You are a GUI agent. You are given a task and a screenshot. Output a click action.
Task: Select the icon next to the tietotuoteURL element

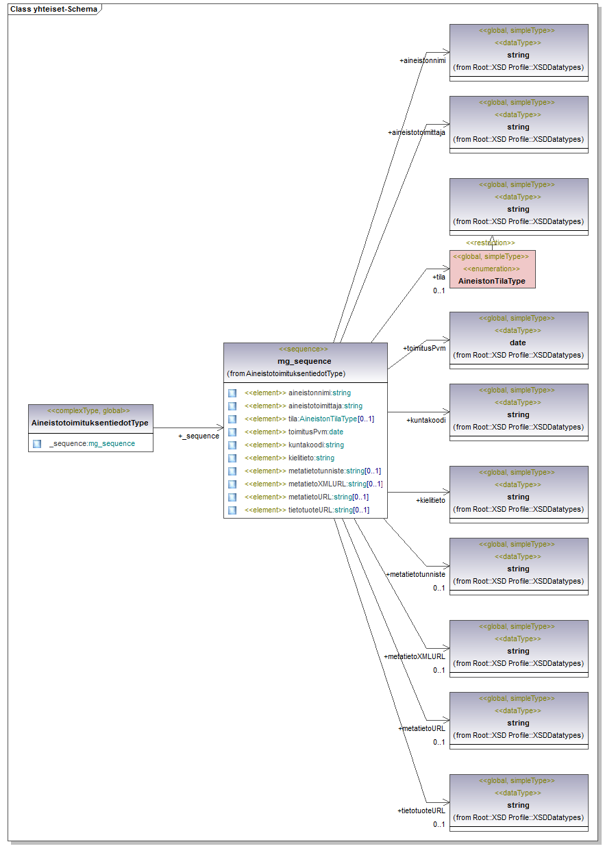click(232, 510)
